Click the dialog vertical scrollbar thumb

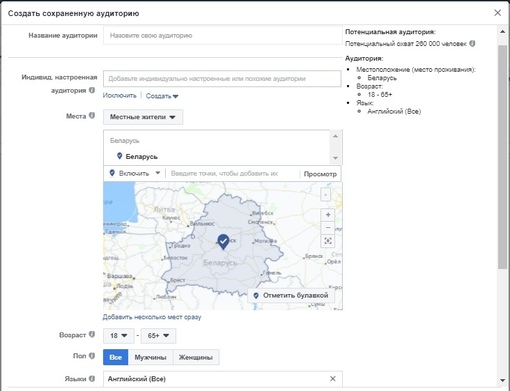click(502, 157)
